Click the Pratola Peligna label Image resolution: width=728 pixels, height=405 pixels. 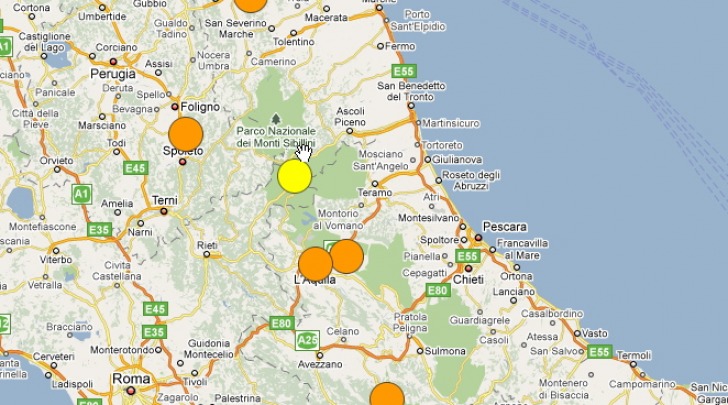click(x=410, y=322)
